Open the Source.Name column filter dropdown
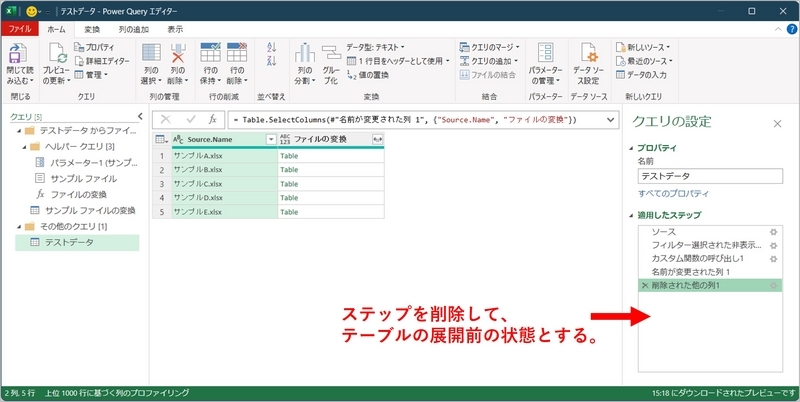This screenshot has height=402, width=800. 271,139
